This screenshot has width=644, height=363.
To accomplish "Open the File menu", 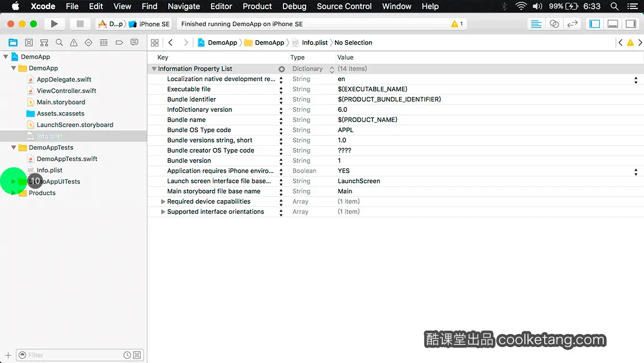I will click(x=72, y=6).
